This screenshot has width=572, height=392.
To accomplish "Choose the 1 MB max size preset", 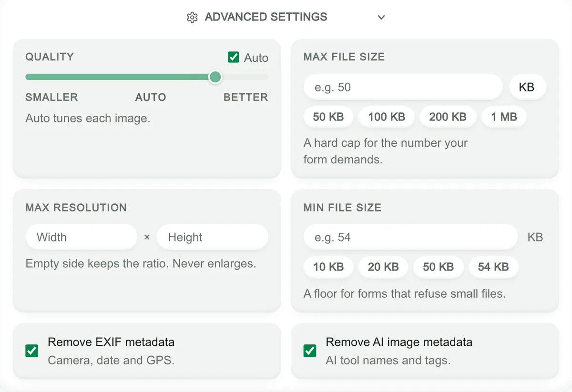I will pyautogui.click(x=504, y=117).
